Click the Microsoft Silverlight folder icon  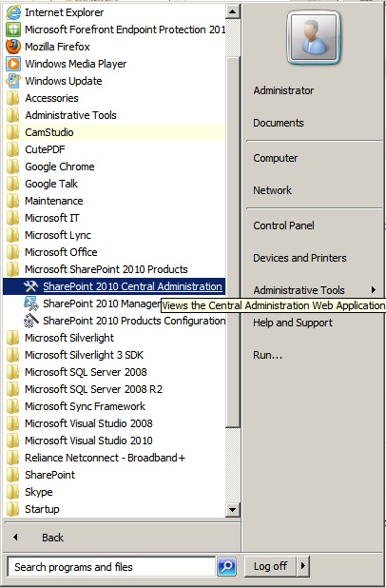pyautogui.click(x=13, y=338)
